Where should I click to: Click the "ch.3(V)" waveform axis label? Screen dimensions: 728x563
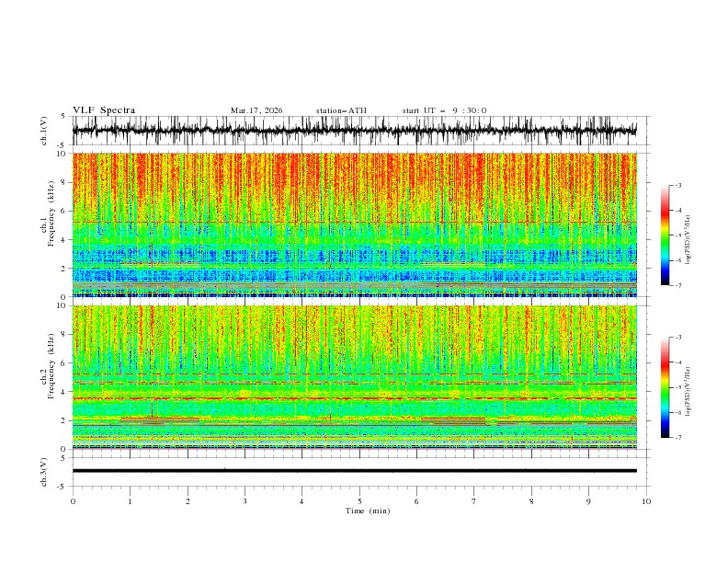pos(43,472)
